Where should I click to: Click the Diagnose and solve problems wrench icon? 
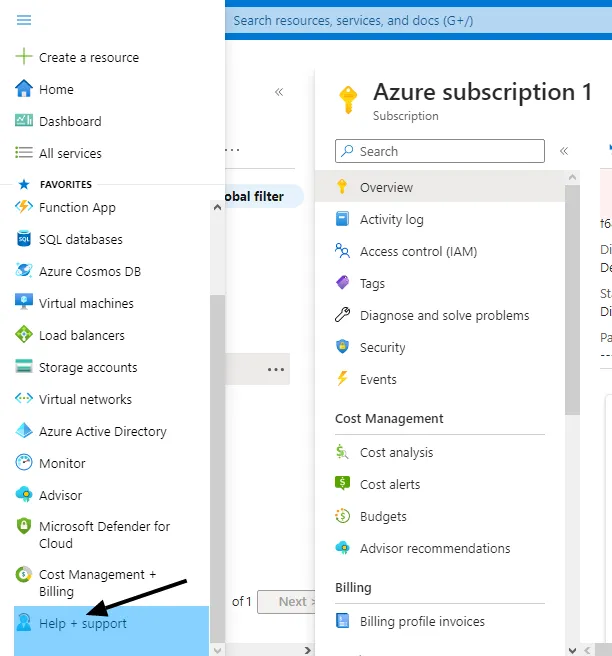[x=342, y=315]
